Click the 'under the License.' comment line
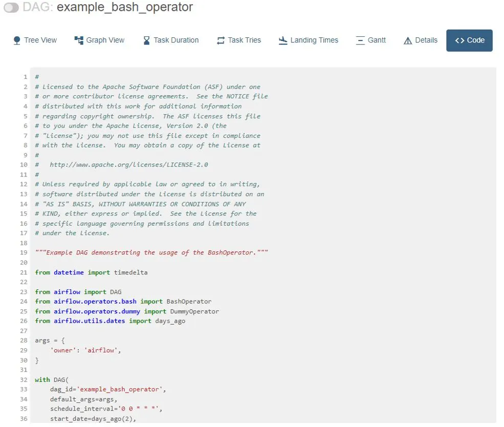Viewport: 504px width, 427px height. [72, 233]
